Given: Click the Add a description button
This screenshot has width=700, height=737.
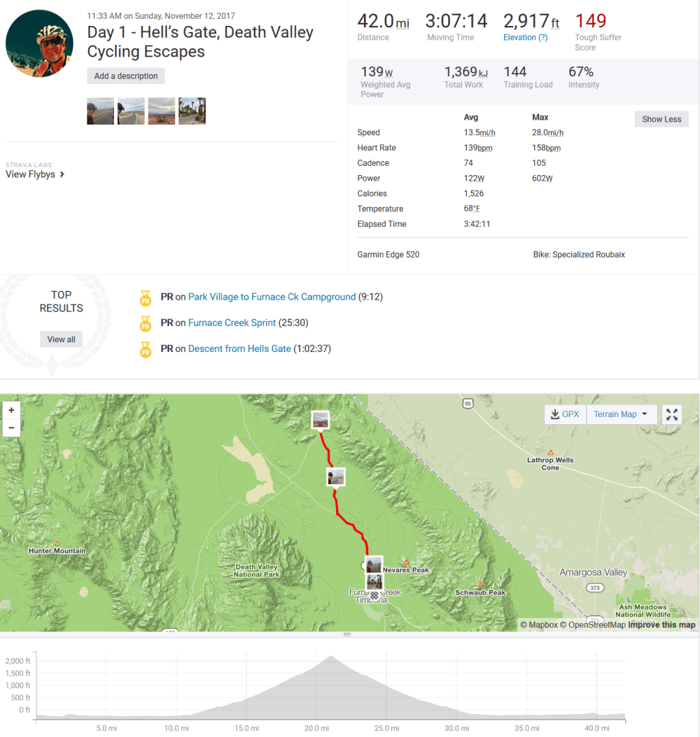Looking at the screenshot, I should (x=125, y=75).
